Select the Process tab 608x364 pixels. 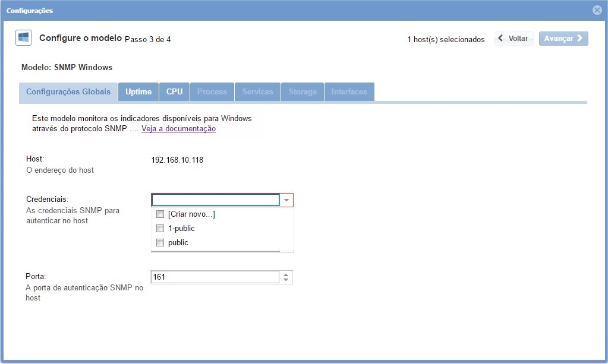(212, 92)
